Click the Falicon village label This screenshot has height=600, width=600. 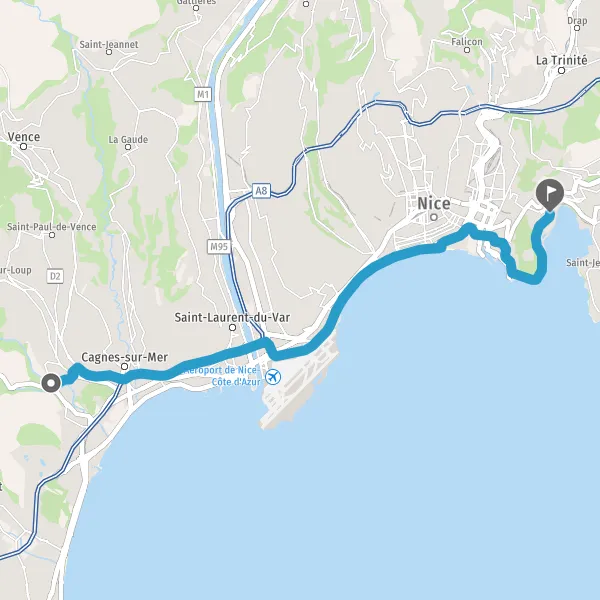[x=467, y=41]
